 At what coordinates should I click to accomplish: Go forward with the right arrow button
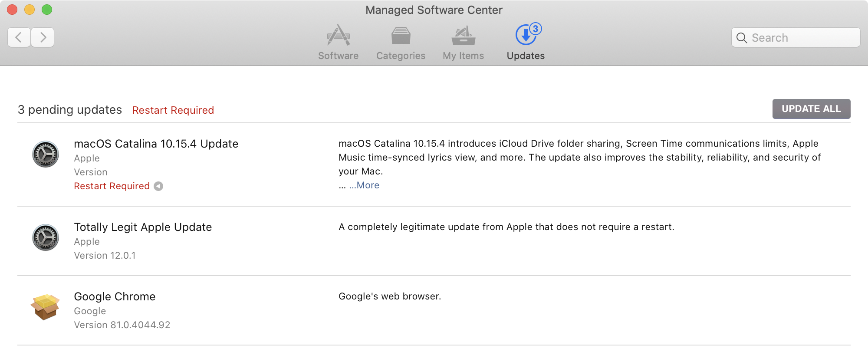(43, 37)
